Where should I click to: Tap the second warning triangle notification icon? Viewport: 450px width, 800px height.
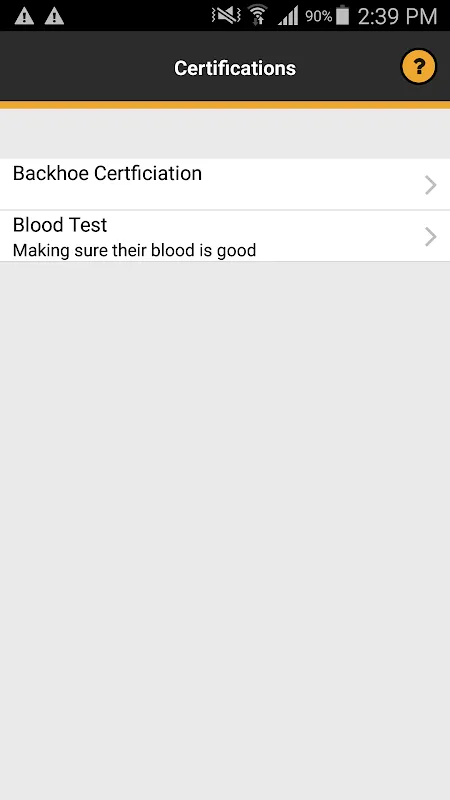pyautogui.click(x=54, y=16)
